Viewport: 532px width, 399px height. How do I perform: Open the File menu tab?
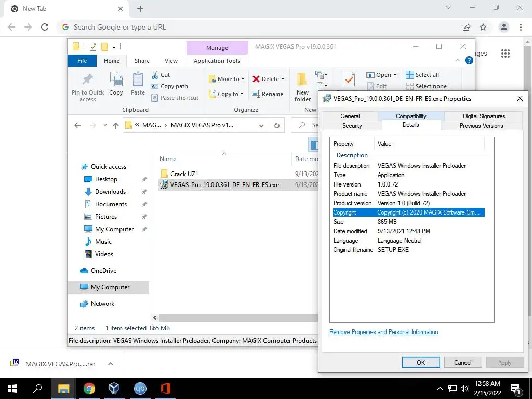[x=82, y=61]
